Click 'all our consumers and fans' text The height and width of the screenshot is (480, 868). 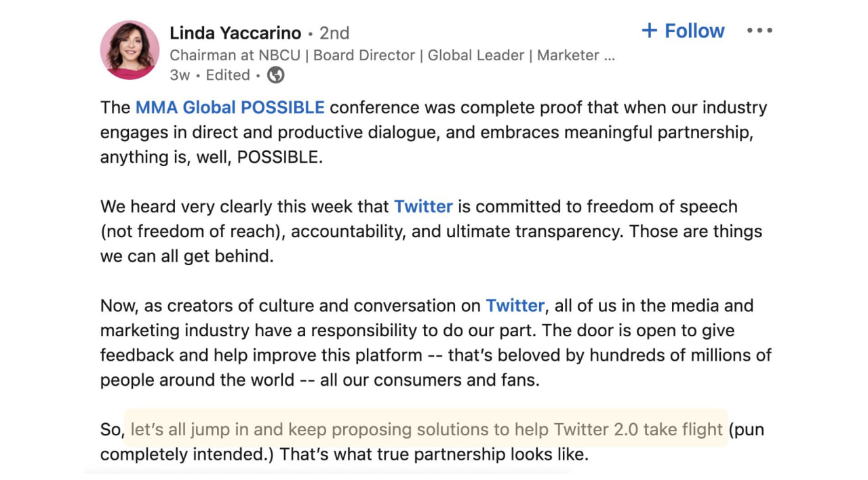(429, 380)
